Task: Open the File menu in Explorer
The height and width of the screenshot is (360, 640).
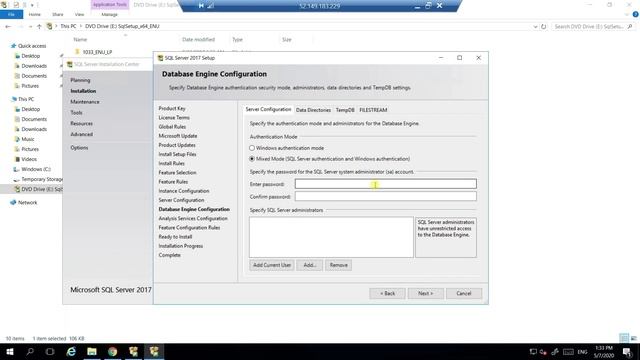Action: [11, 15]
